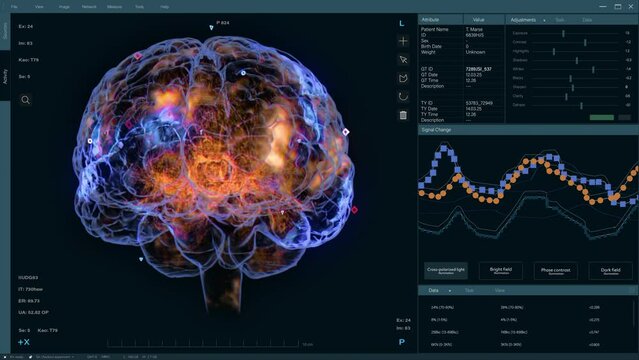Open View tab in Data panel header
The image size is (639, 360).
500,290
